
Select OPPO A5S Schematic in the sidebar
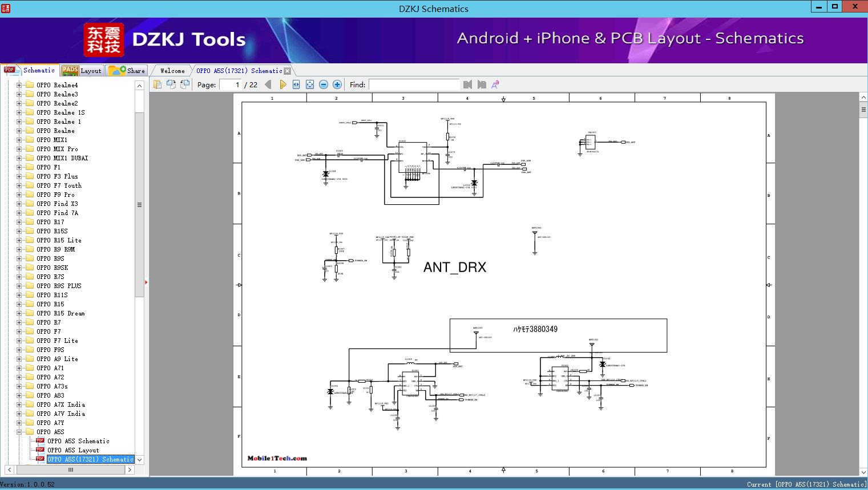tap(79, 441)
